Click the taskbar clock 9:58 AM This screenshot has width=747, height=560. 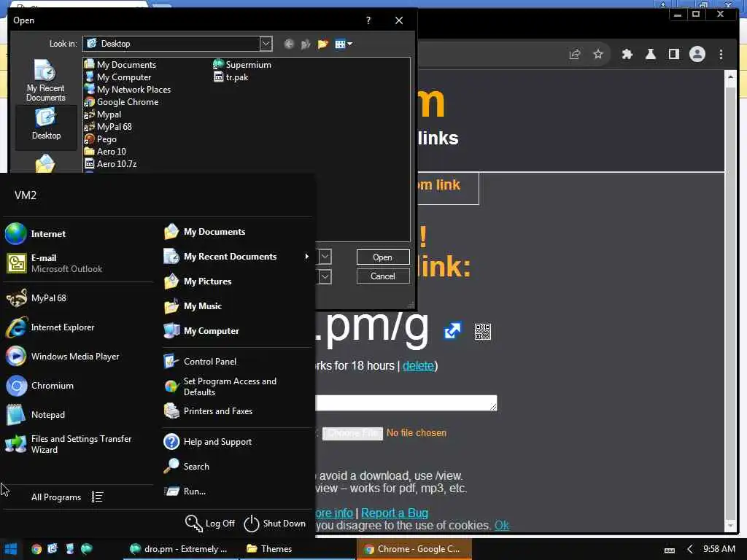pos(719,549)
